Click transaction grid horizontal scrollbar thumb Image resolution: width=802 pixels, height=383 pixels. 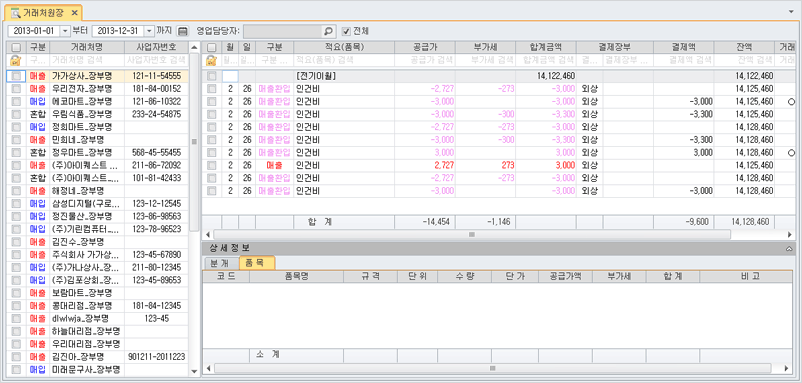click(472, 235)
